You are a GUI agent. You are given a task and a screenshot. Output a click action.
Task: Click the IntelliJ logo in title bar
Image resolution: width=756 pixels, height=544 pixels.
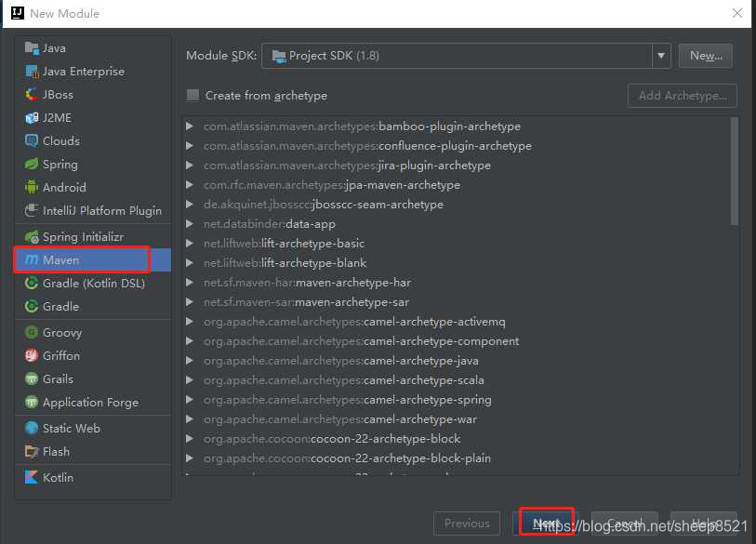[x=18, y=13]
